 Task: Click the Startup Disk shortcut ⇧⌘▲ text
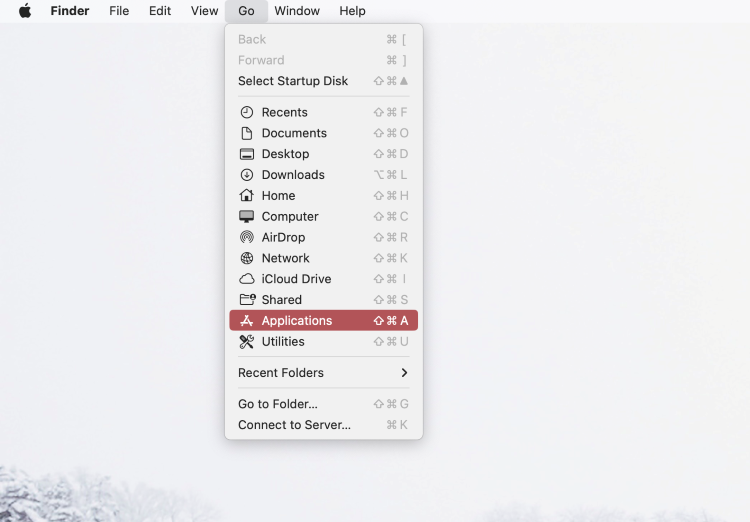[391, 81]
